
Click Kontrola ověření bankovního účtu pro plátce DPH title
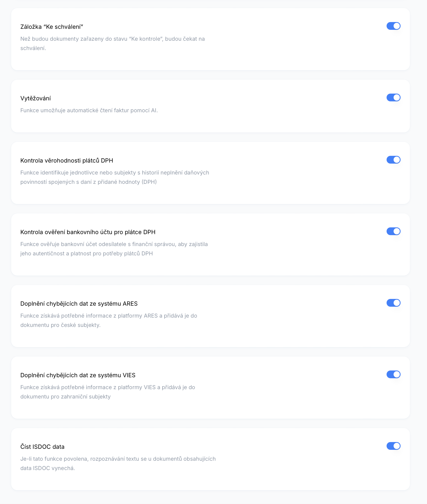click(88, 232)
